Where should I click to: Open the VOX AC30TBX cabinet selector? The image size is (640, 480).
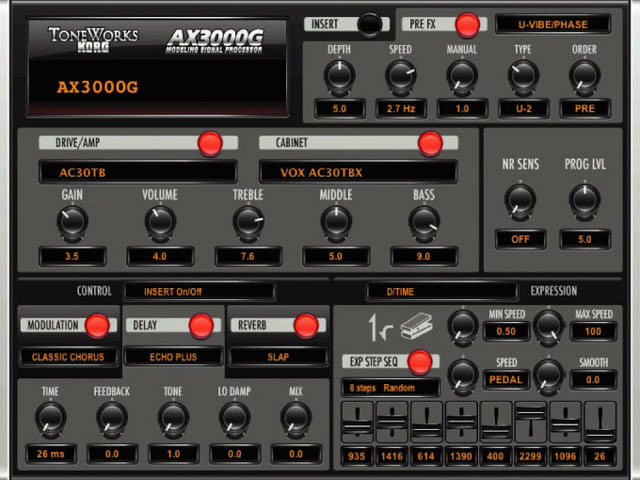coord(358,172)
